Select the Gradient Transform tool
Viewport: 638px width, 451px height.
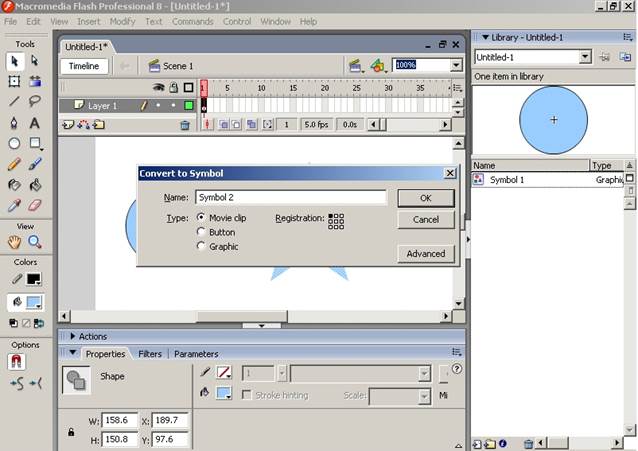(35, 81)
